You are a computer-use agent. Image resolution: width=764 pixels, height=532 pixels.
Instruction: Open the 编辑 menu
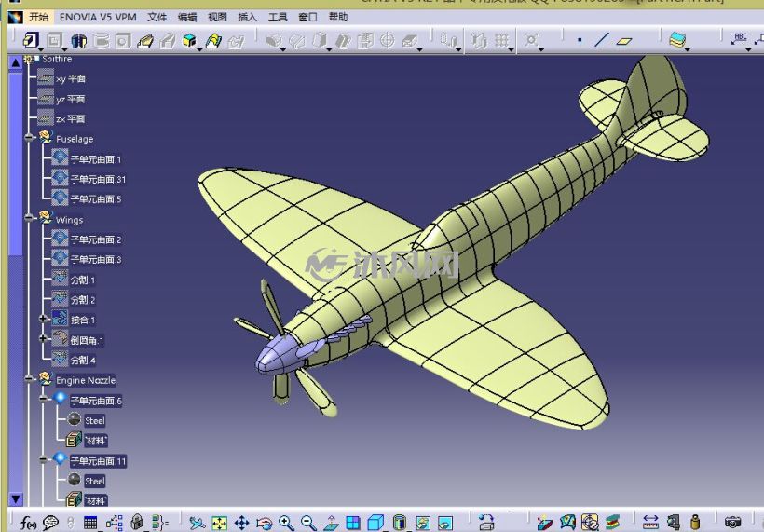pos(187,17)
